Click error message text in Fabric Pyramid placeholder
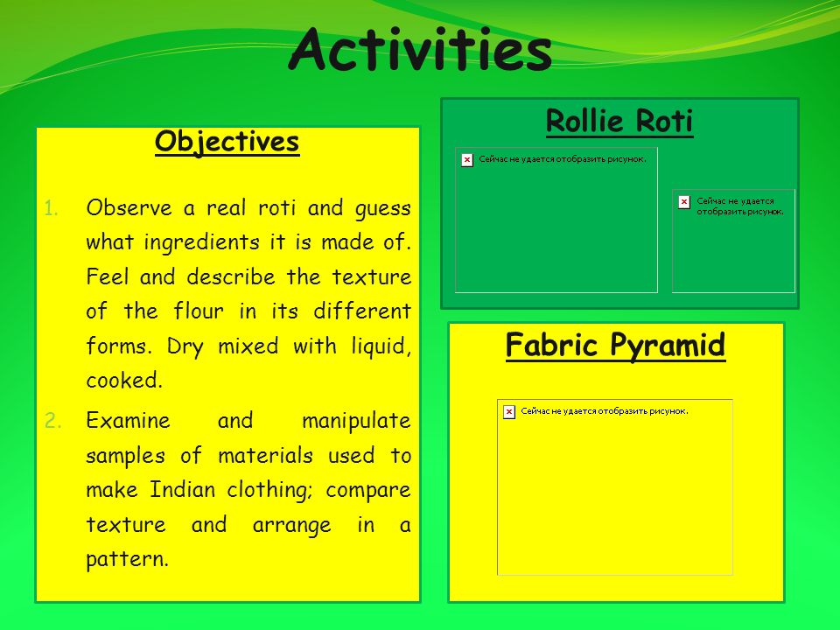 tap(605, 411)
